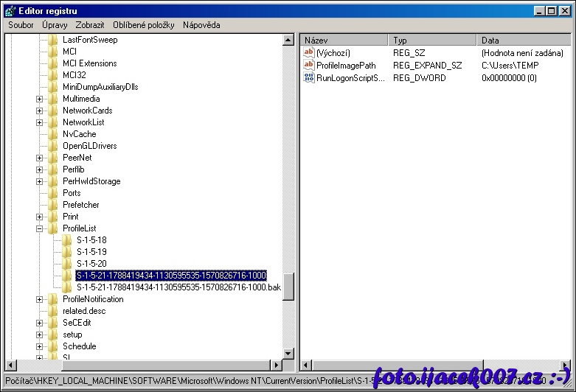Select the S-1-5-21 .bak profile key
Image resolution: width=576 pixels, height=392 pixels.
178,287
